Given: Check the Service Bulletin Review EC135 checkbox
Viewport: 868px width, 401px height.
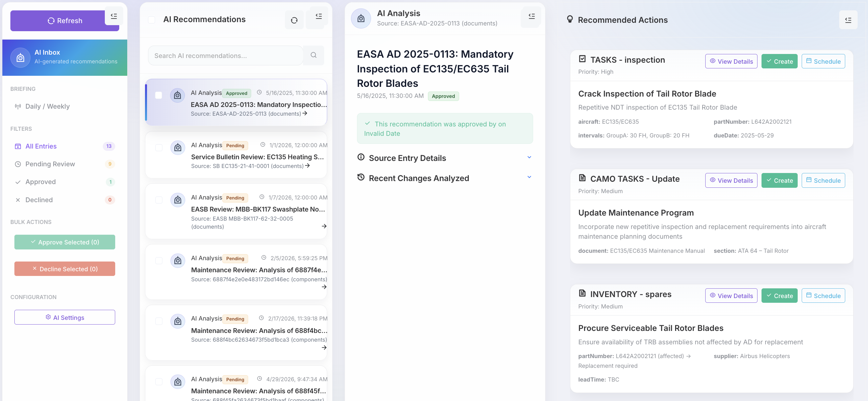Looking at the screenshot, I should click(159, 148).
